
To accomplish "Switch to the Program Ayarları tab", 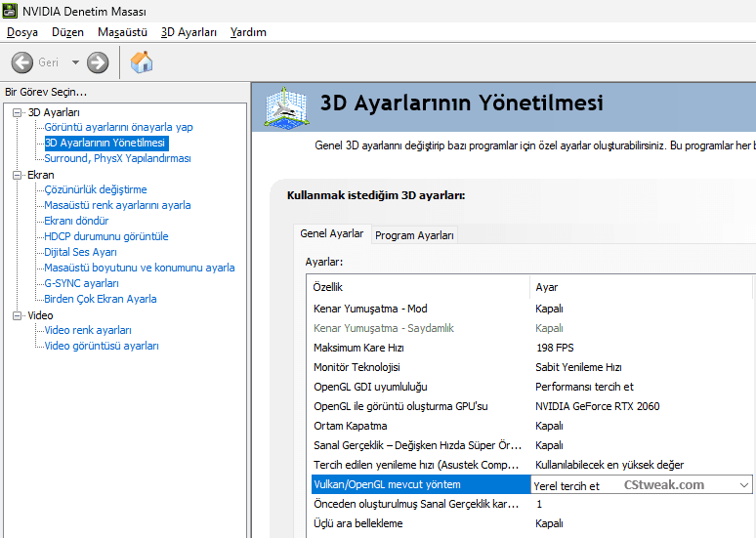I will [x=414, y=235].
